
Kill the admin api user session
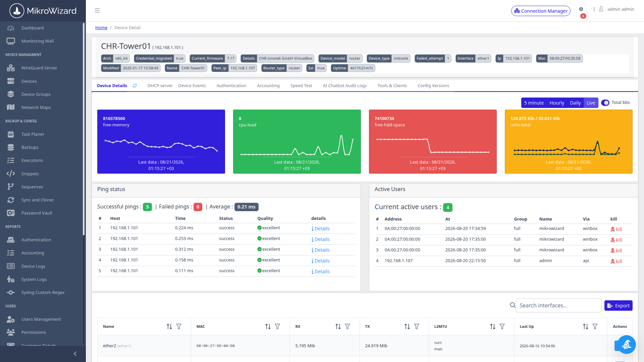click(616, 261)
